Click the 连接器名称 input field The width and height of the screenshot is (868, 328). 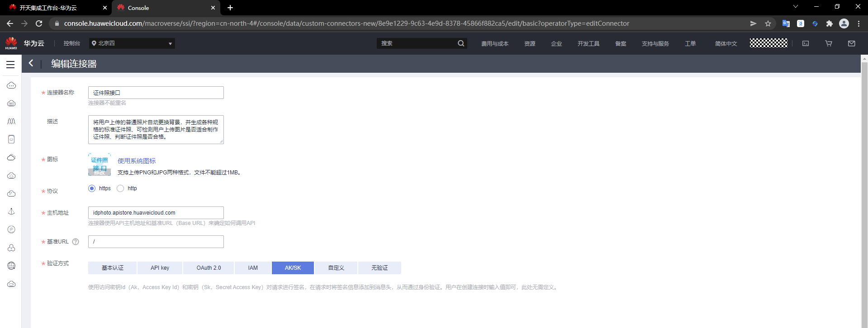(156, 93)
